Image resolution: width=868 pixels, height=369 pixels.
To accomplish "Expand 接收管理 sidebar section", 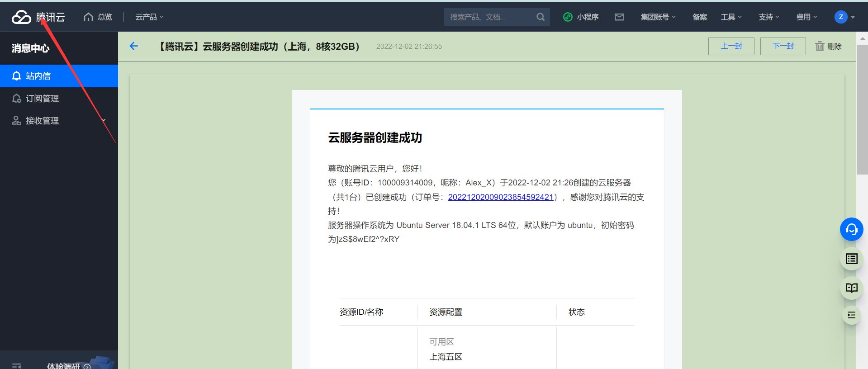I will click(59, 121).
